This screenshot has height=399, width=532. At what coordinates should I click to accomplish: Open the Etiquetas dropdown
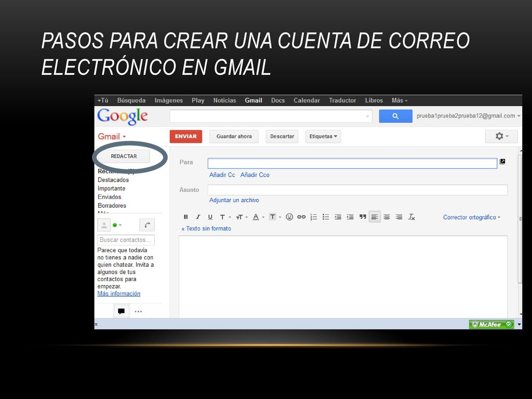point(323,137)
